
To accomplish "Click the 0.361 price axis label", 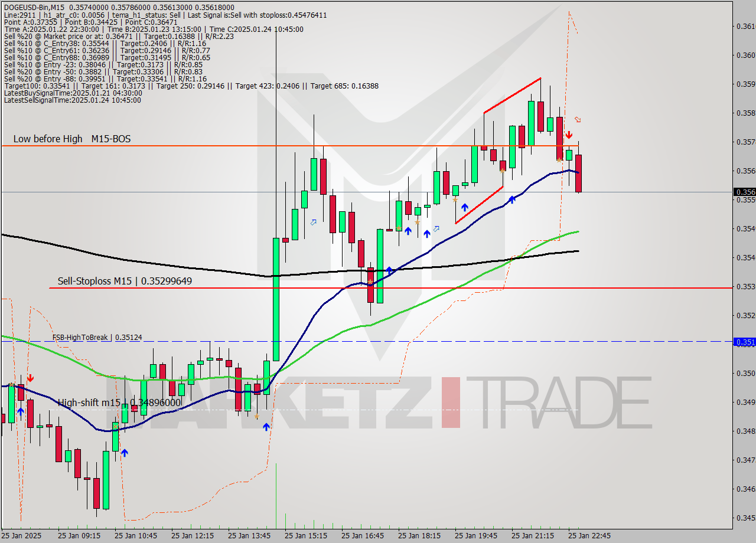I will pos(745,26).
